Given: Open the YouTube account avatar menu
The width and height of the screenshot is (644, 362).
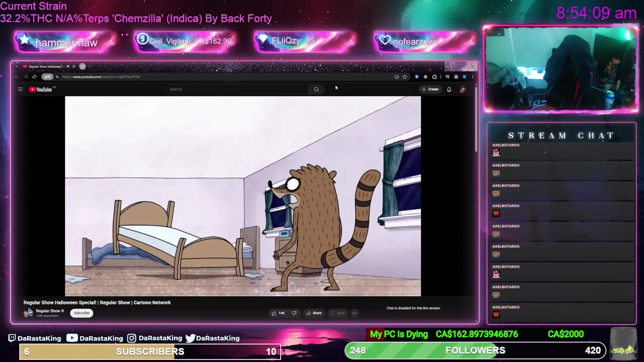Looking at the screenshot, I should (x=463, y=89).
